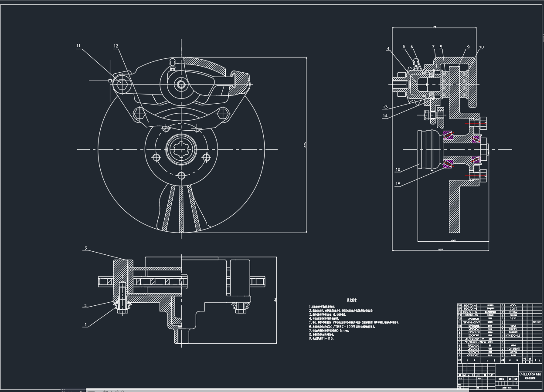Select QC/T582-1999 in the technical notes

pos(342,326)
